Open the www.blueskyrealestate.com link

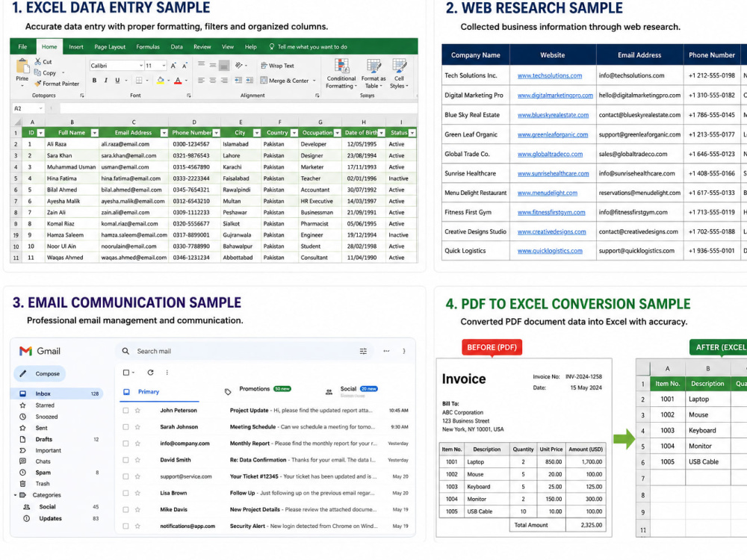coord(553,115)
